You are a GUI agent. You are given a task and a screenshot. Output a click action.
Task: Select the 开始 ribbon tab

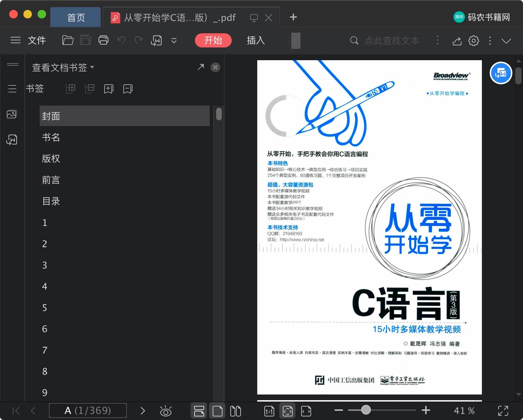[213, 40]
